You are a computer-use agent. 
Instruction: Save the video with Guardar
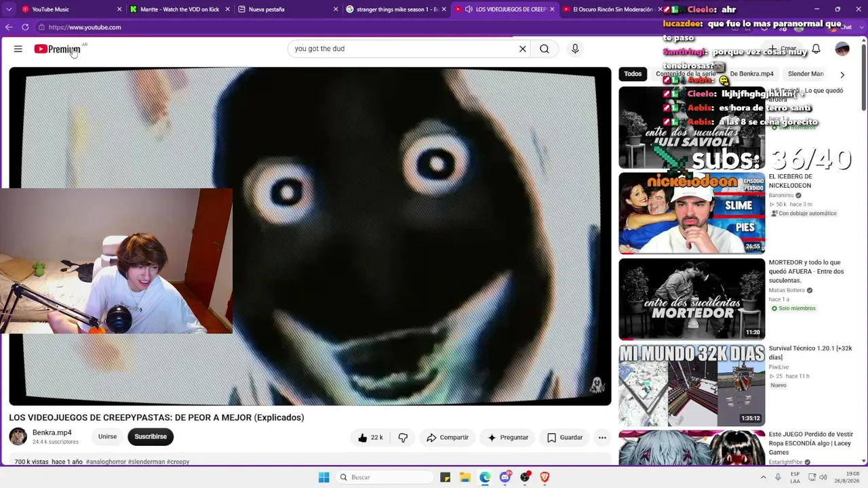click(565, 438)
